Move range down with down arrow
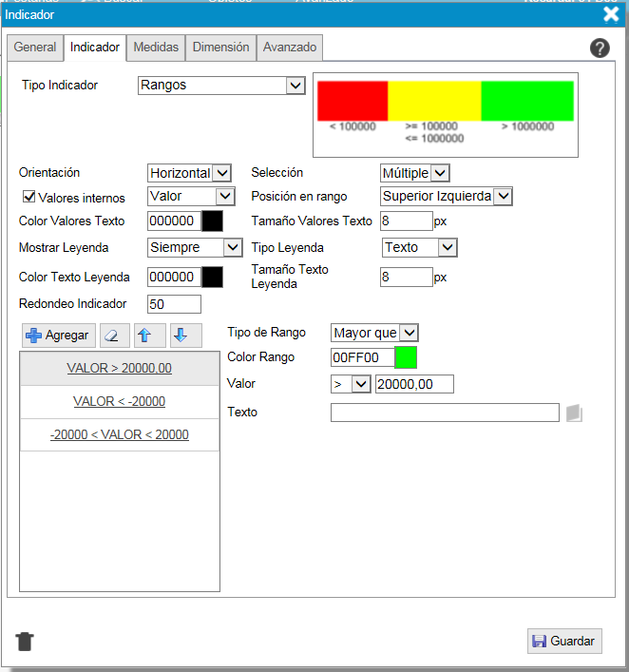The image size is (629, 672). (x=180, y=336)
